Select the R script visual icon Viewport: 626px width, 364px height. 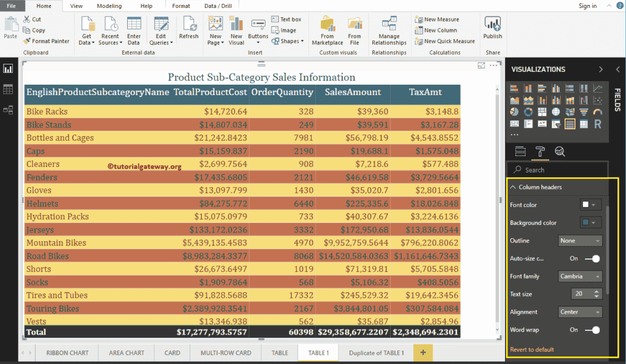tap(598, 123)
